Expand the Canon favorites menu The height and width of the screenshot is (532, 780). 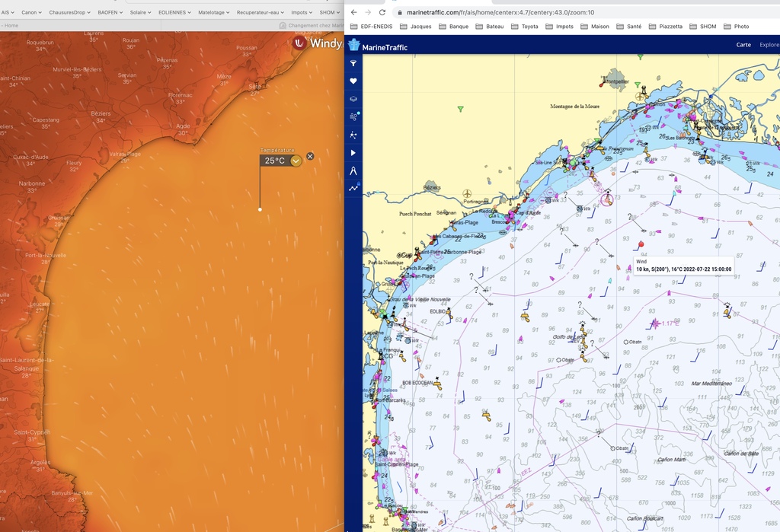coord(31,12)
